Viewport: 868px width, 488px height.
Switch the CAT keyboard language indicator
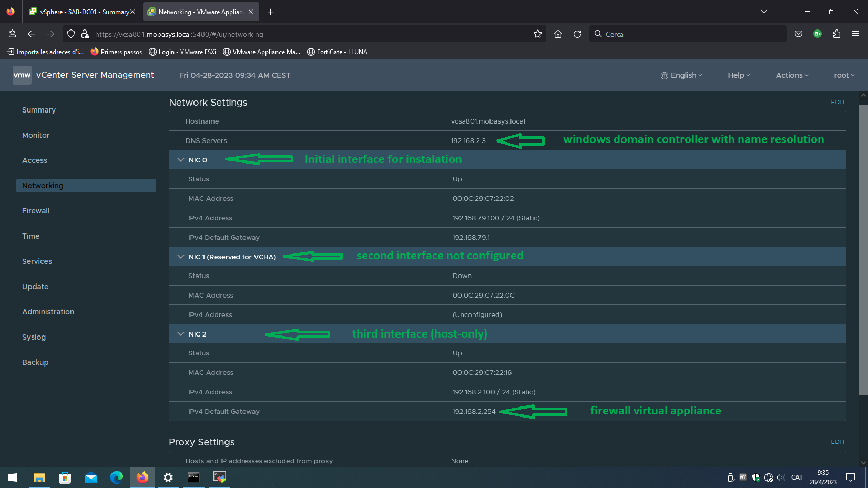[796, 477]
